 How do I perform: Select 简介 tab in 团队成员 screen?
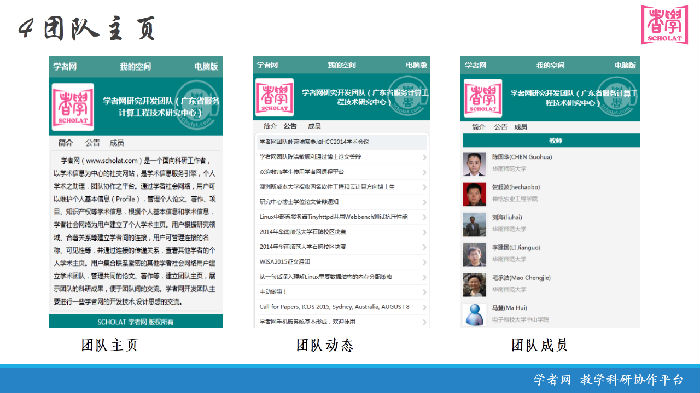point(479,127)
